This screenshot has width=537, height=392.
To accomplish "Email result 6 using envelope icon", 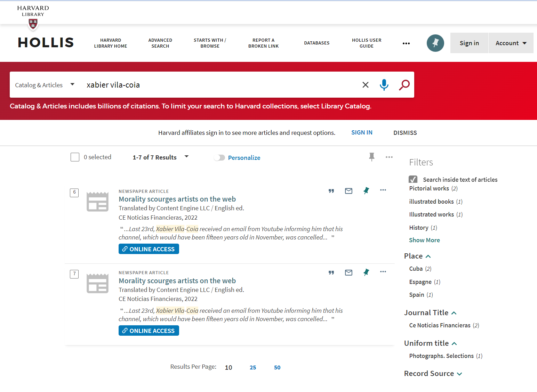I will click(348, 191).
